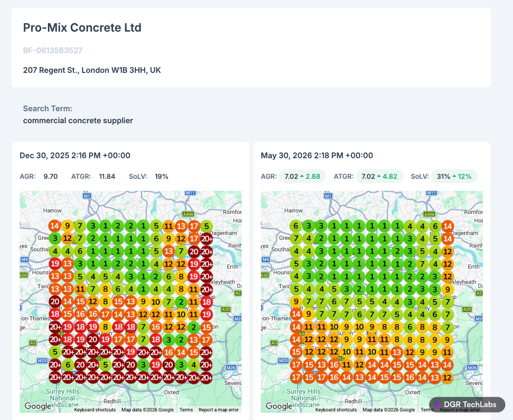Open Keyboard shortcuts on the May 30 map

click(x=336, y=409)
